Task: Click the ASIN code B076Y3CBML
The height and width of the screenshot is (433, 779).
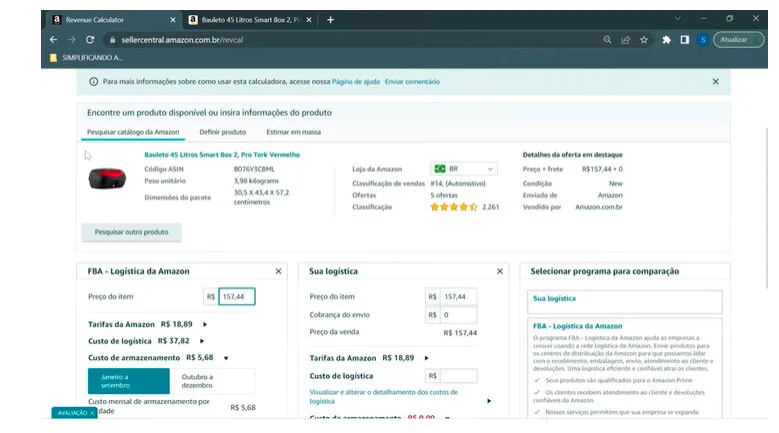Action: click(254, 169)
